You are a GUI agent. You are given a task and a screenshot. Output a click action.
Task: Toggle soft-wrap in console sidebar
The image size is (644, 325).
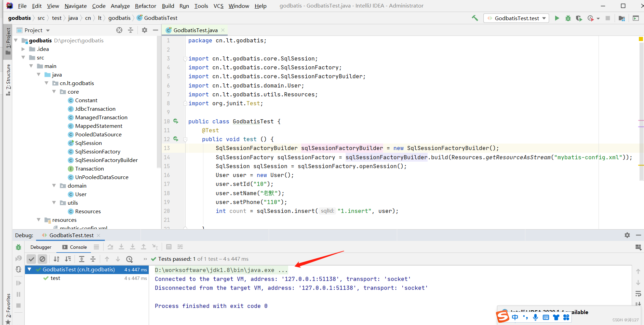point(638,294)
